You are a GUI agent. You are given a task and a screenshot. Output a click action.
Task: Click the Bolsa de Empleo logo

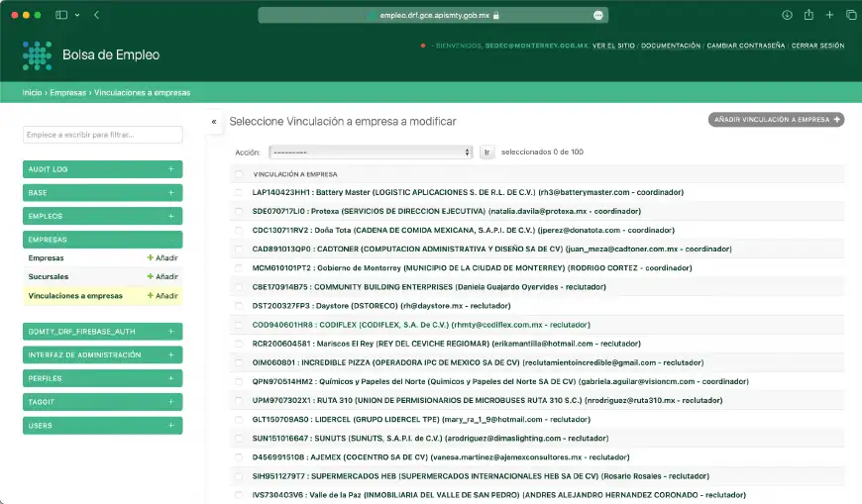coord(37,55)
